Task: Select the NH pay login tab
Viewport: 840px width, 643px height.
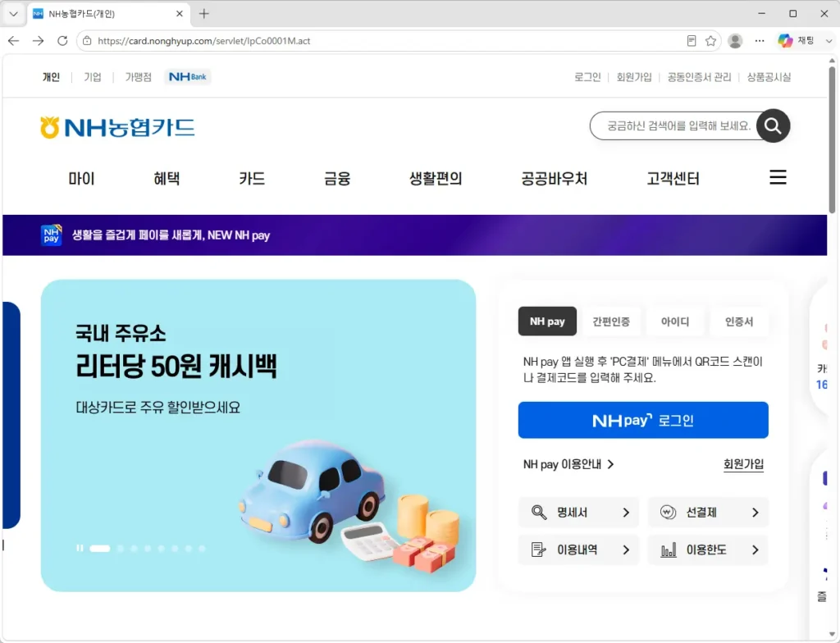Action: pos(547,321)
